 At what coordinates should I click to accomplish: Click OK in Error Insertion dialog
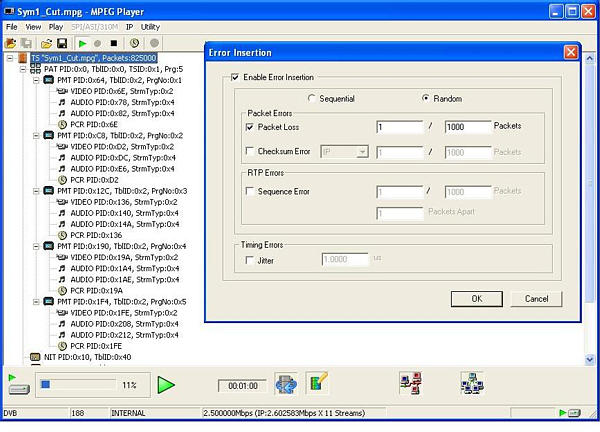(477, 298)
